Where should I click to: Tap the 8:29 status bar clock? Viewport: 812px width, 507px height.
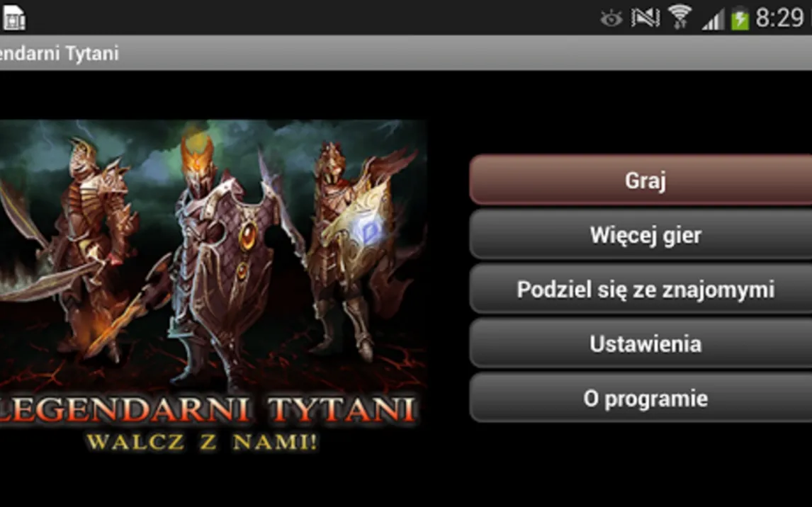tap(779, 18)
